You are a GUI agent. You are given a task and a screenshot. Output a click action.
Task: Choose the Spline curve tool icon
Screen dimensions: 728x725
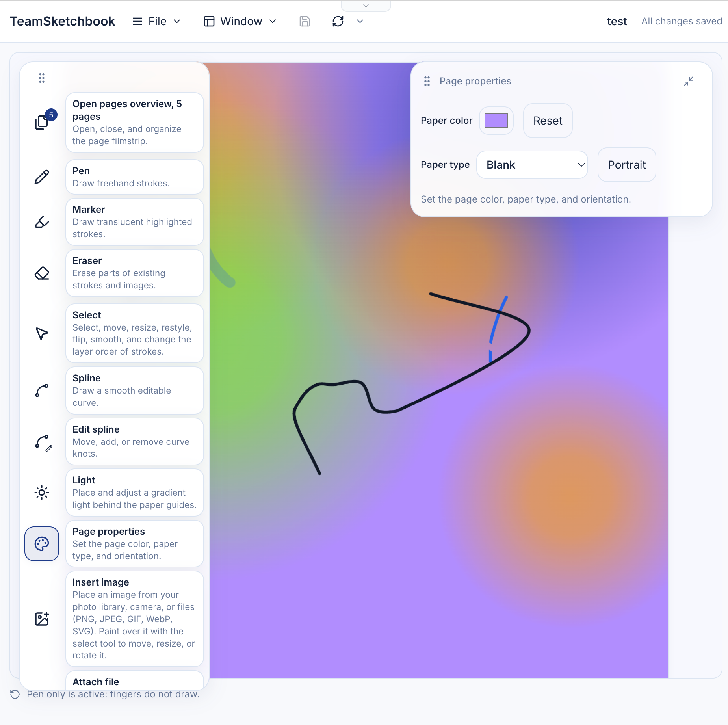[x=42, y=390]
